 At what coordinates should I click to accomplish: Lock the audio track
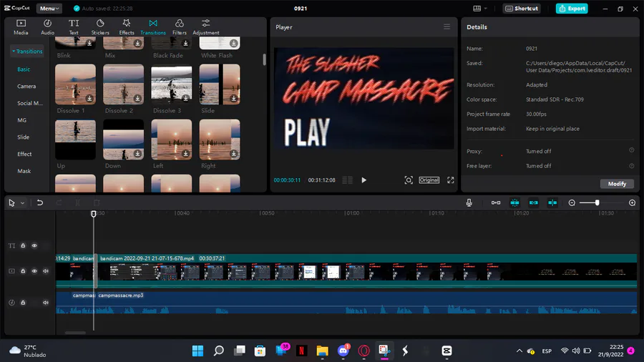coord(23,303)
